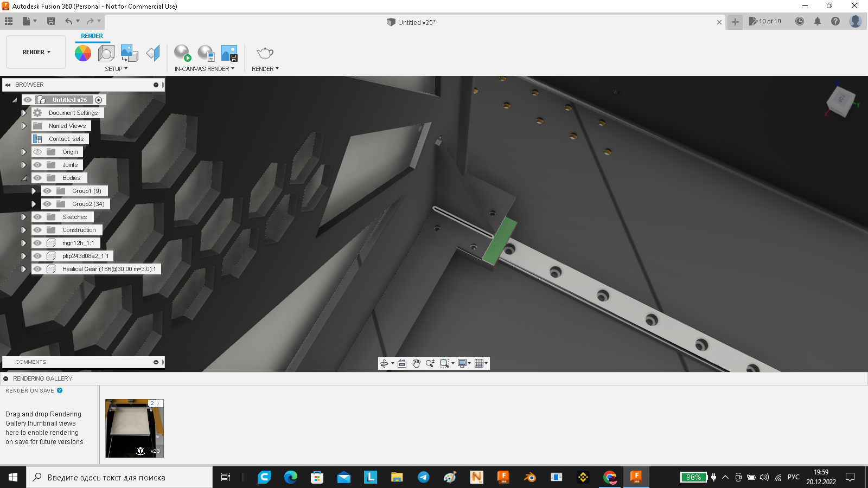Start In-Canvas Render

[183, 53]
